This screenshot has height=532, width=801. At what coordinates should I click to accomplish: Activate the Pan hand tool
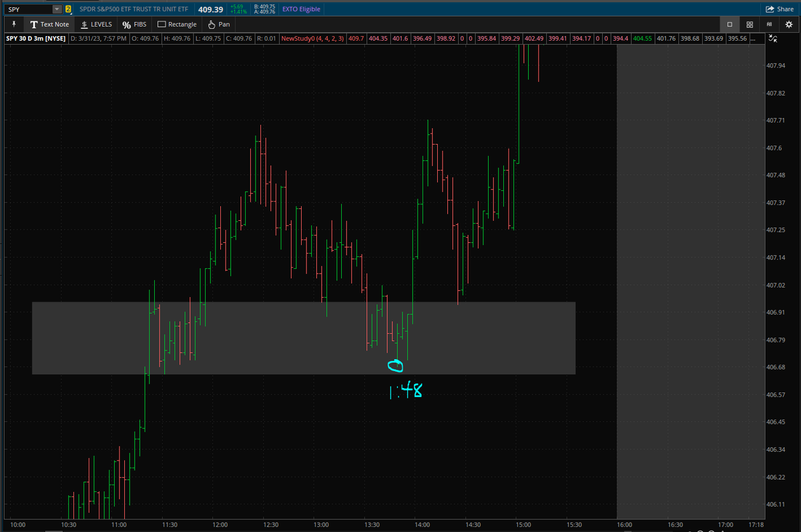coord(219,24)
